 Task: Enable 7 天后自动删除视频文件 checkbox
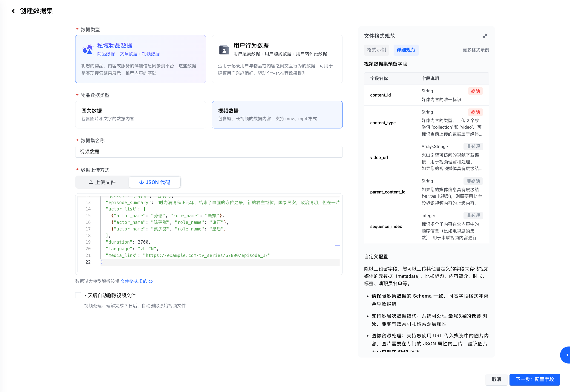[78, 295]
